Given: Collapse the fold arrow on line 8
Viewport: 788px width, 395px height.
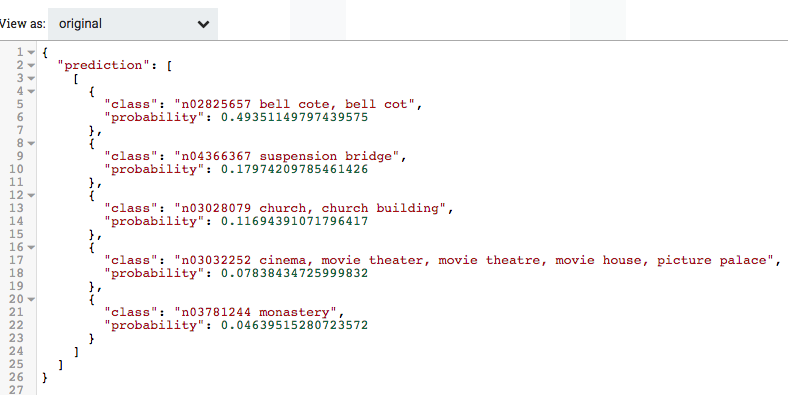Looking at the screenshot, I should (31, 143).
